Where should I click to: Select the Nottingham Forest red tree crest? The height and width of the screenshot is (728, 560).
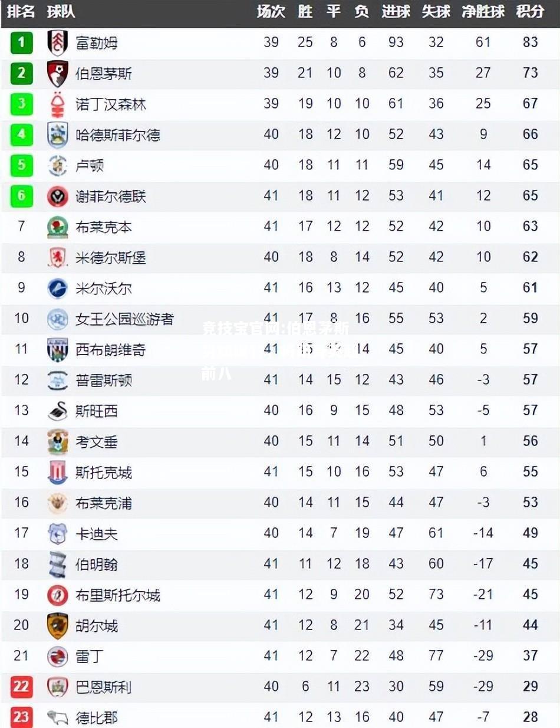[58, 104]
